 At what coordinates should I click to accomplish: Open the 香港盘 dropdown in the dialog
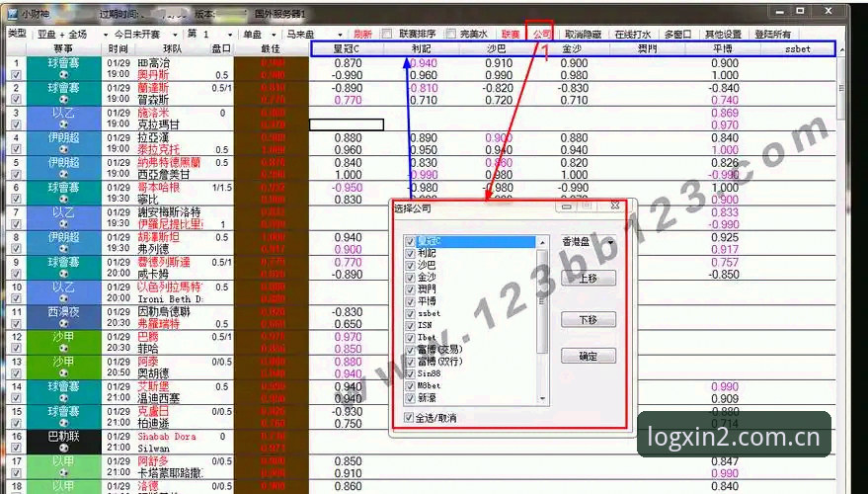coord(610,243)
